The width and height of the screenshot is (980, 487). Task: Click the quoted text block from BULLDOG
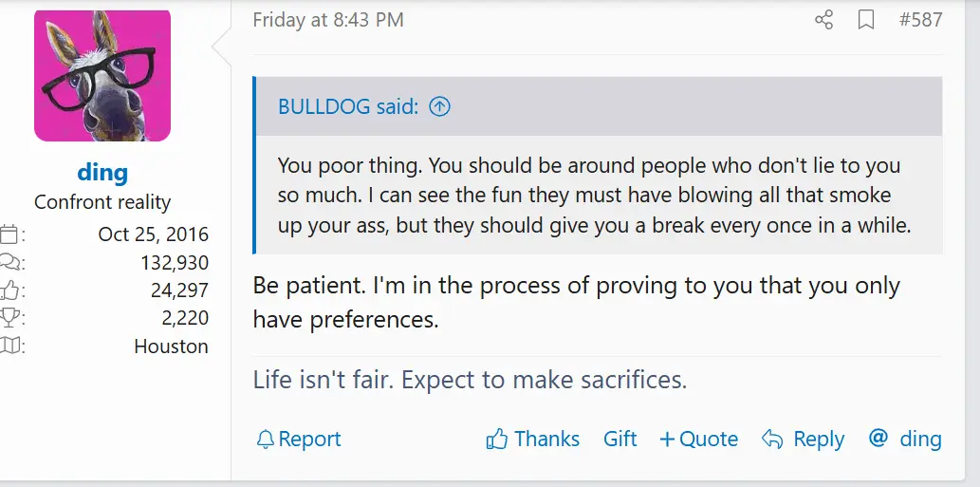[588, 196]
